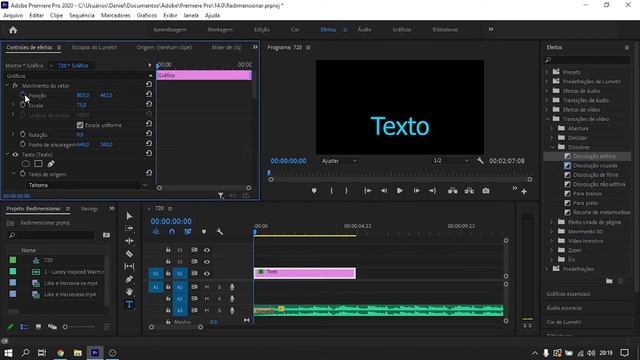This screenshot has width=640, height=360.
Task: Click the Extract button
Action: tap(469, 191)
